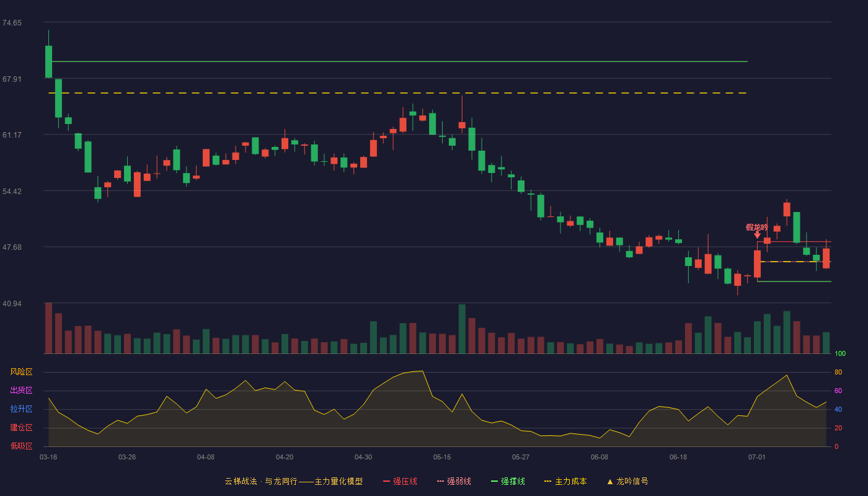Click the 74.65 price axis label
Viewport: 868px width, 496px height.
(x=12, y=23)
